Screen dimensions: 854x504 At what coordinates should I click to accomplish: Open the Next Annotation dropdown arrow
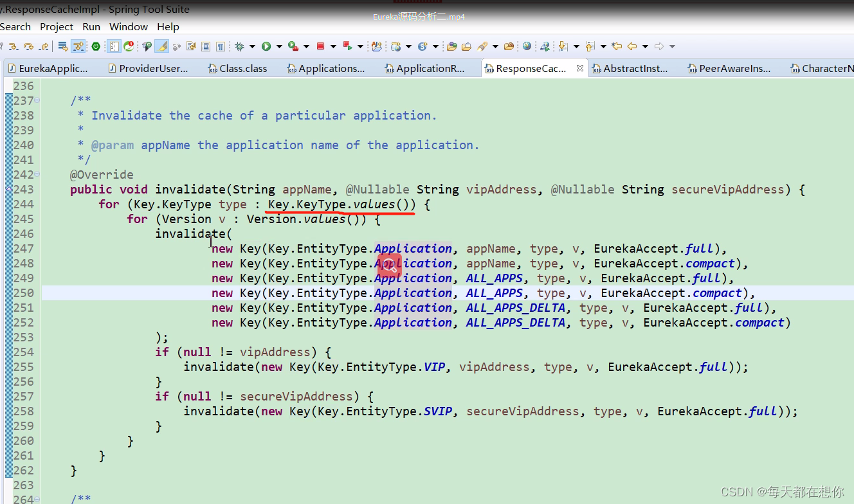[x=576, y=46]
